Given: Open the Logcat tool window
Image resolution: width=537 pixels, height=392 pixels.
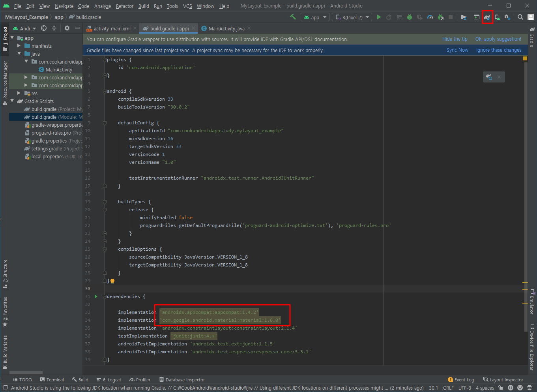Looking at the screenshot, I should click(109, 380).
